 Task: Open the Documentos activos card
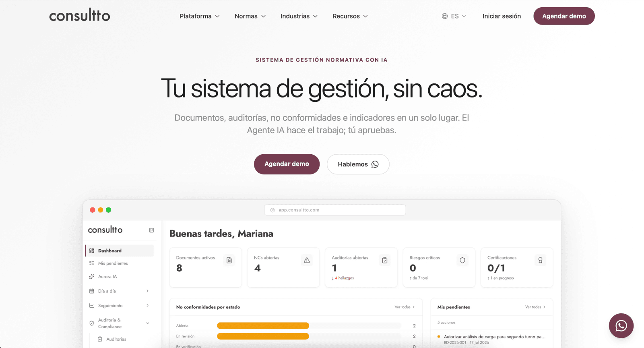pos(206,267)
